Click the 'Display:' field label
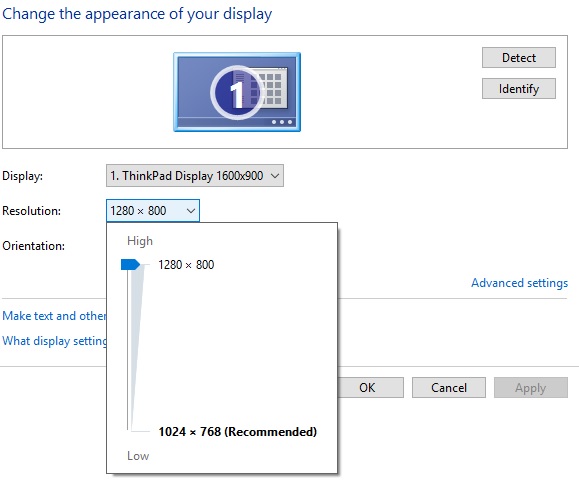The height and width of the screenshot is (480, 579). click(23, 175)
